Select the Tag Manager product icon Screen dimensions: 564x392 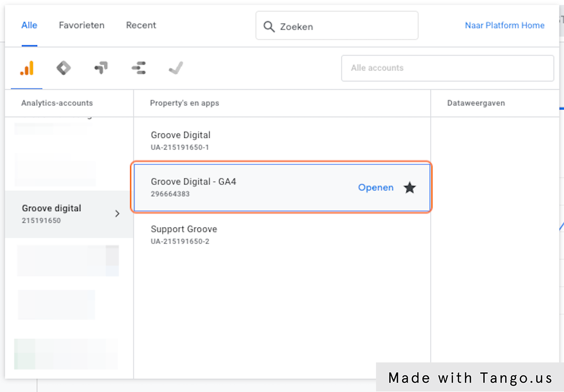(63, 68)
